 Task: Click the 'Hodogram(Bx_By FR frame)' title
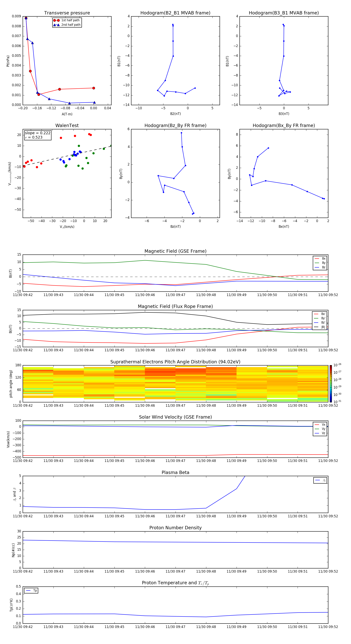284,125
